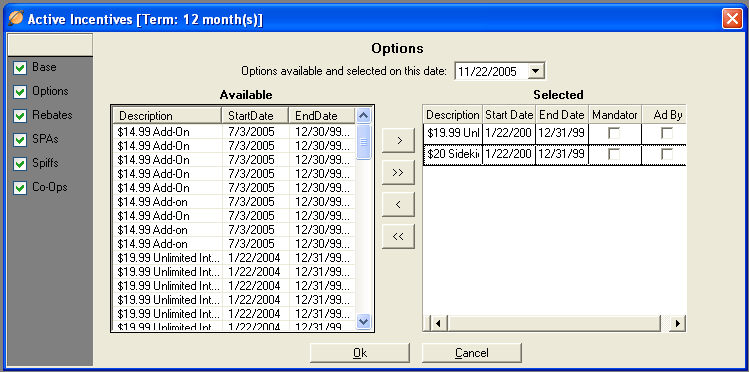Image resolution: width=749 pixels, height=372 pixels.
Task: Remove selected option with < button
Action: tap(398, 204)
